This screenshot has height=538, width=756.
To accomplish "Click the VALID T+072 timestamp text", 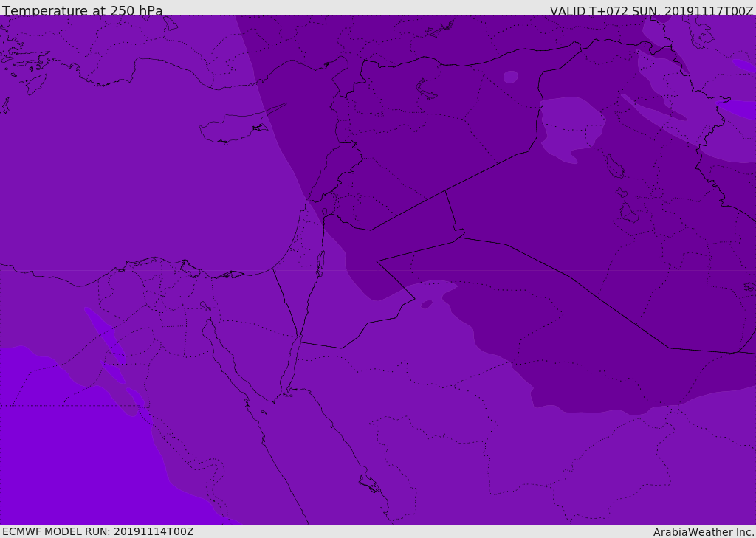I will [651, 11].
